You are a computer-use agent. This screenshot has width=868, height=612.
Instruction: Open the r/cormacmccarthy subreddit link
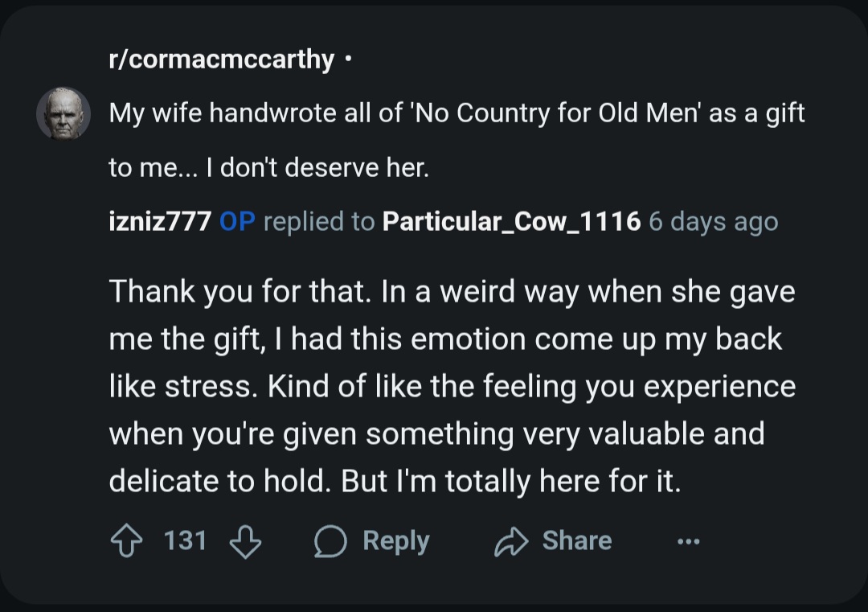(221, 60)
